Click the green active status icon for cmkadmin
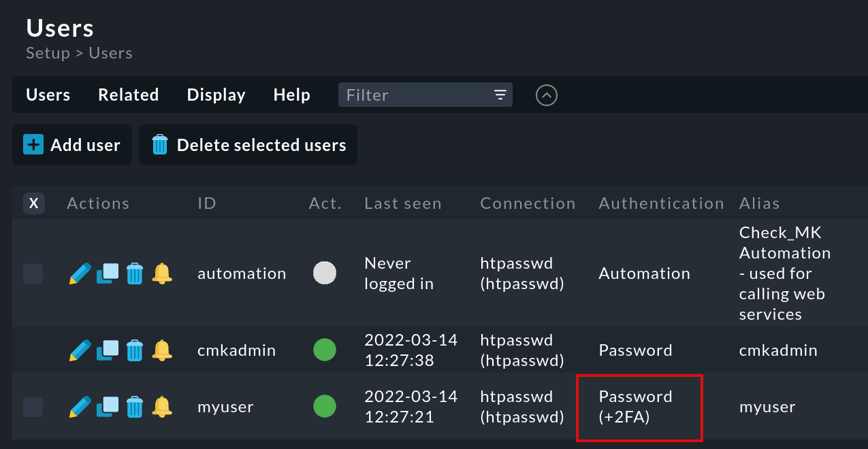868x449 pixels. (x=325, y=350)
